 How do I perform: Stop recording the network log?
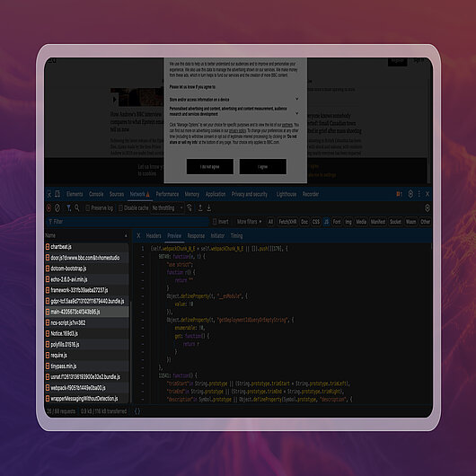click(48, 208)
